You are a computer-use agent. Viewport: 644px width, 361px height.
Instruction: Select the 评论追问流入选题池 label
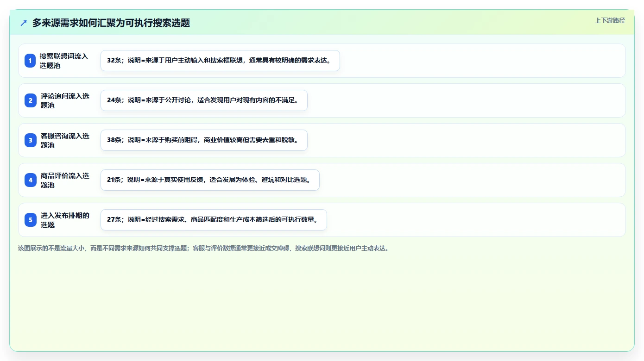65,100
